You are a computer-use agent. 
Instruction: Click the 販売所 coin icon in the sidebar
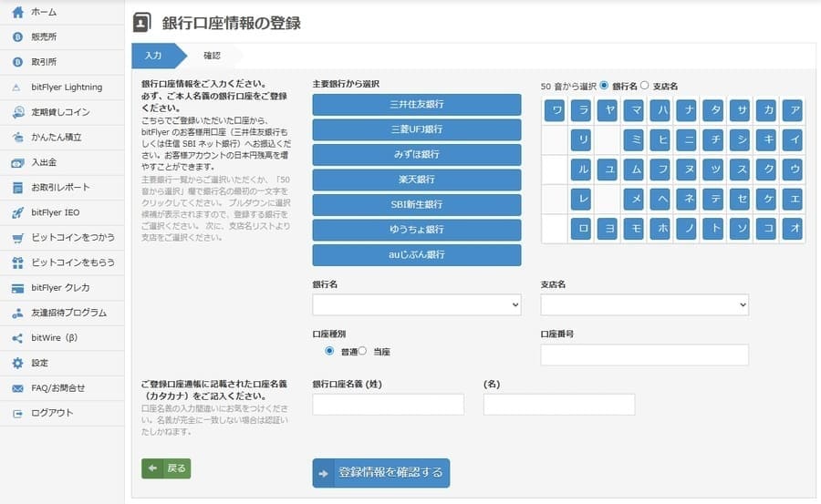click(x=18, y=36)
